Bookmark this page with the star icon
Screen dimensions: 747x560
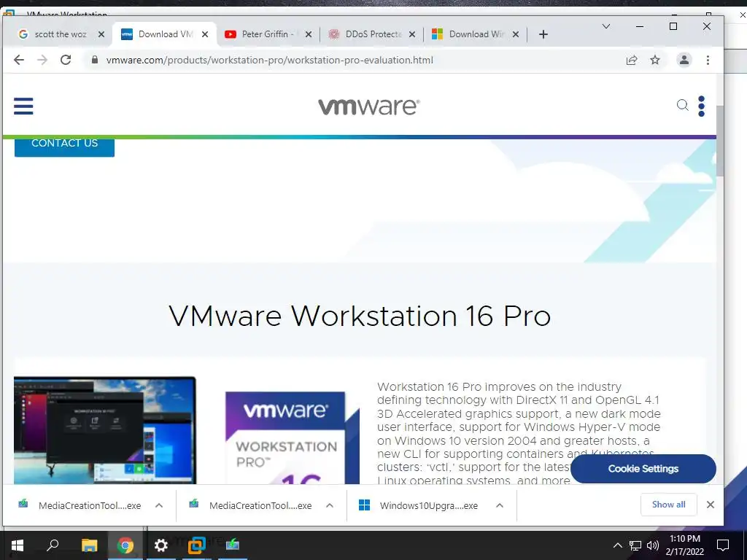(655, 60)
